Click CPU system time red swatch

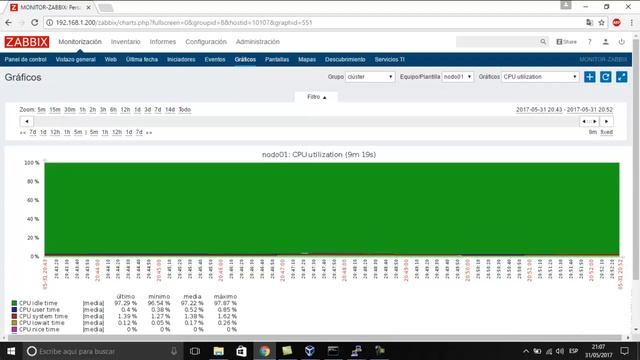(14, 316)
